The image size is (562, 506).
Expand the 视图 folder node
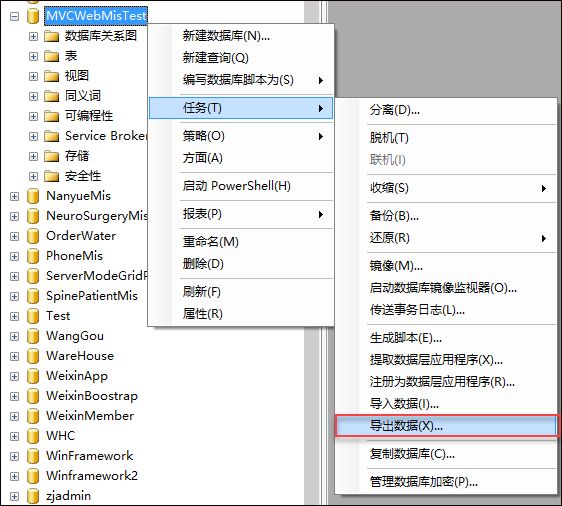pyautogui.click(x=33, y=77)
